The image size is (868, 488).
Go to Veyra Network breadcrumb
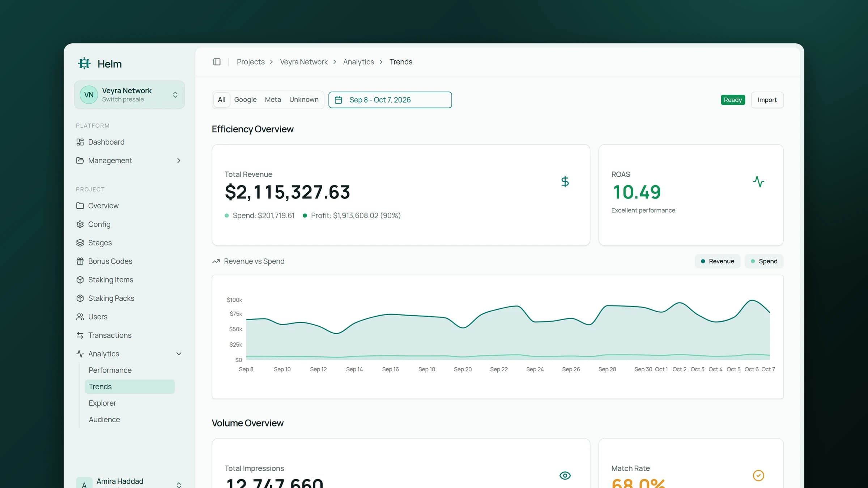tap(304, 62)
